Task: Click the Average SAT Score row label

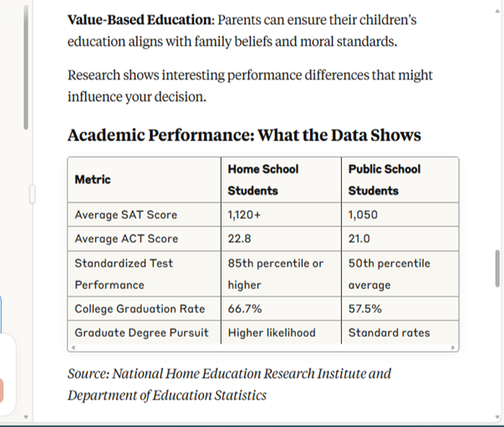Action: click(x=126, y=215)
